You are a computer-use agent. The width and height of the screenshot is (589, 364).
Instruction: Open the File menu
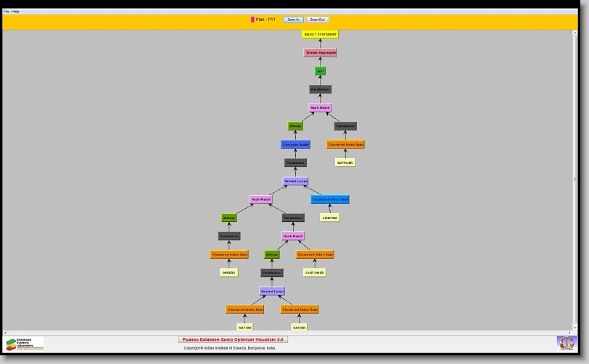click(x=7, y=12)
